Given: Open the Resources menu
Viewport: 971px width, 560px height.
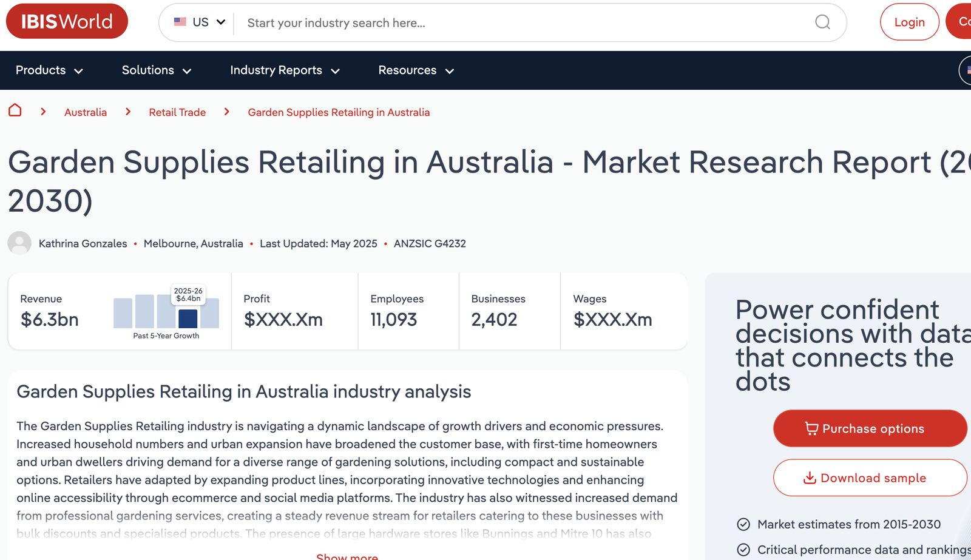Looking at the screenshot, I should tap(416, 70).
